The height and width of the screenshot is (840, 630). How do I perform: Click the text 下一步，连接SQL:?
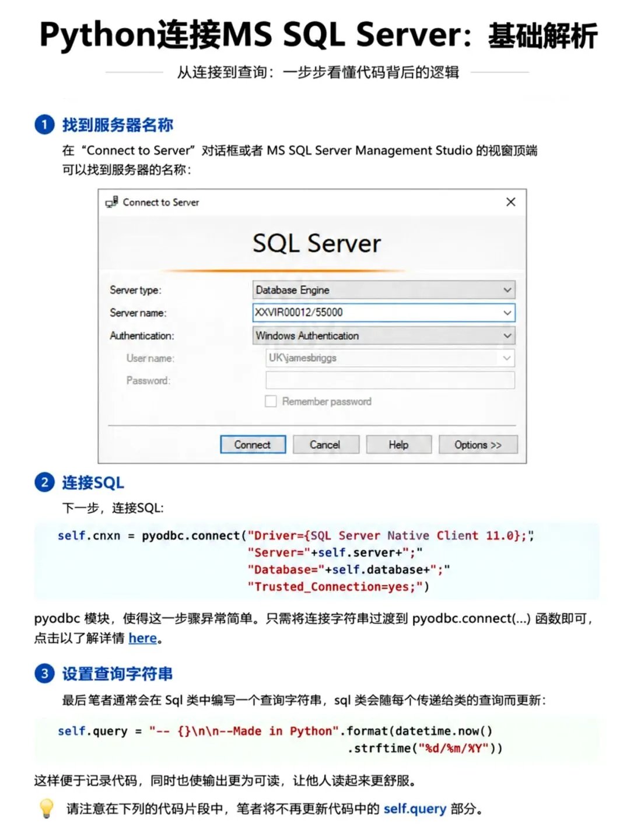point(113,508)
